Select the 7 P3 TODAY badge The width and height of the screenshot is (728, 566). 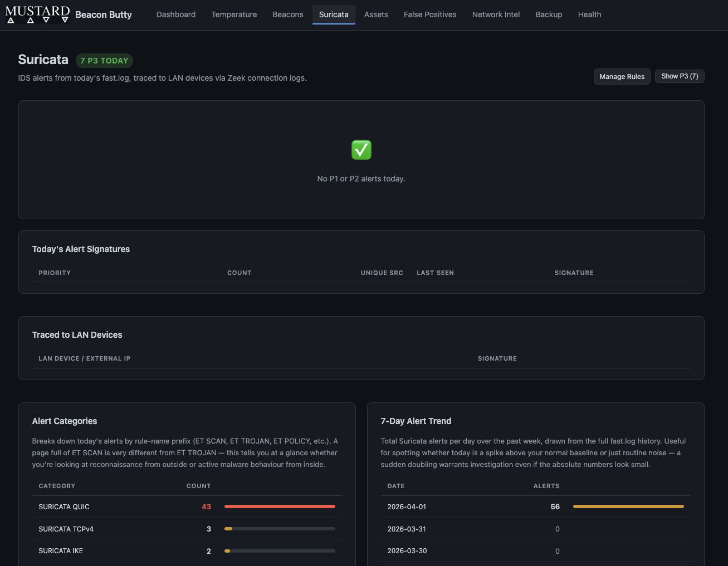(104, 60)
